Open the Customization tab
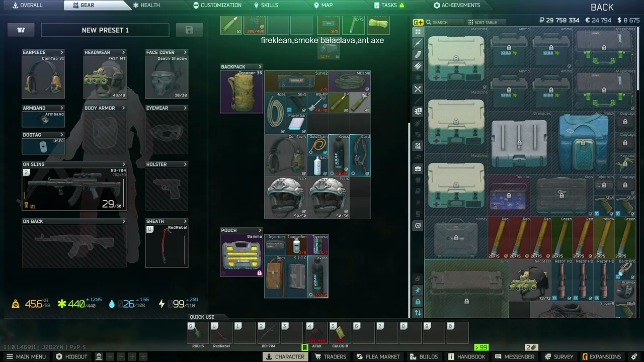644x362 pixels. coord(217,5)
